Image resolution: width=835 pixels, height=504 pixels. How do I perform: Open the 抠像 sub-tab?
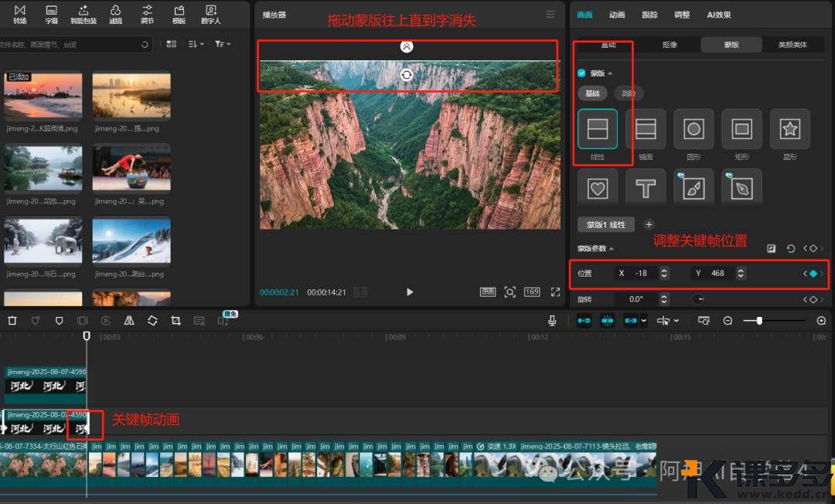pyautogui.click(x=670, y=45)
